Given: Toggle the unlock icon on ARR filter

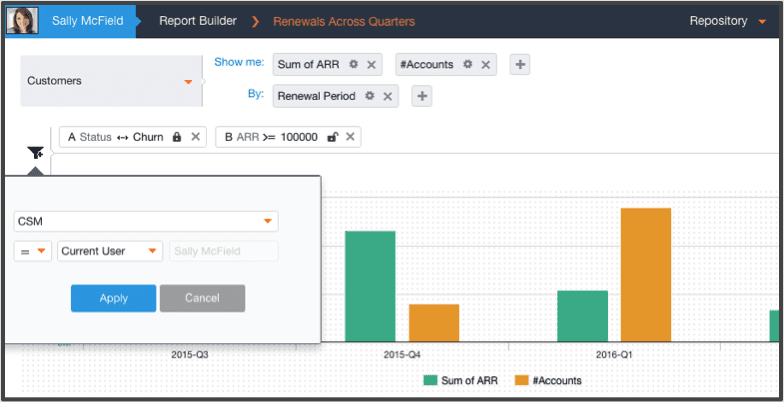Looking at the screenshot, I should tap(332, 137).
